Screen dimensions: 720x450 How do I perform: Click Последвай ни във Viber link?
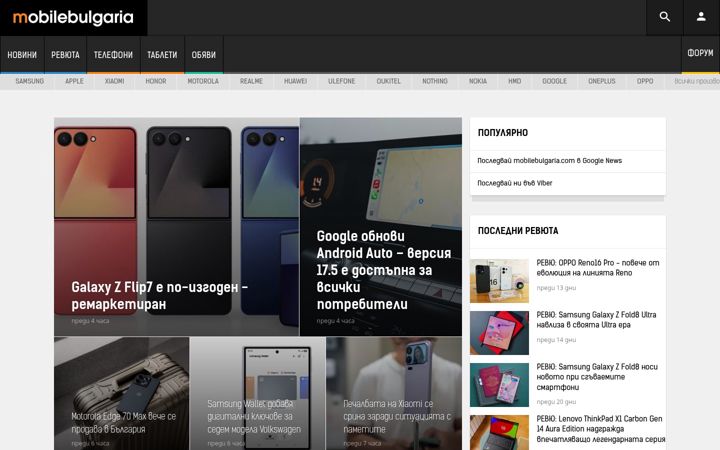pyautogui.click(x=514, y=183)
